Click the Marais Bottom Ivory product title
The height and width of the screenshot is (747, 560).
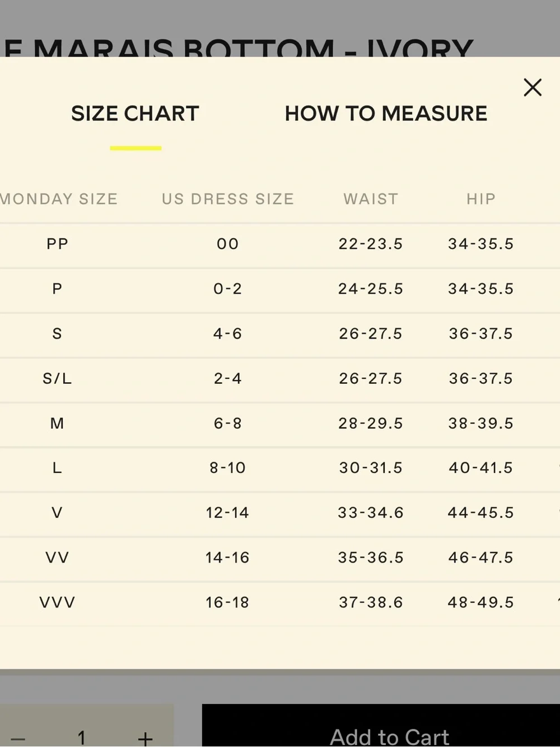pyautogui.click(x=238, y=48)
